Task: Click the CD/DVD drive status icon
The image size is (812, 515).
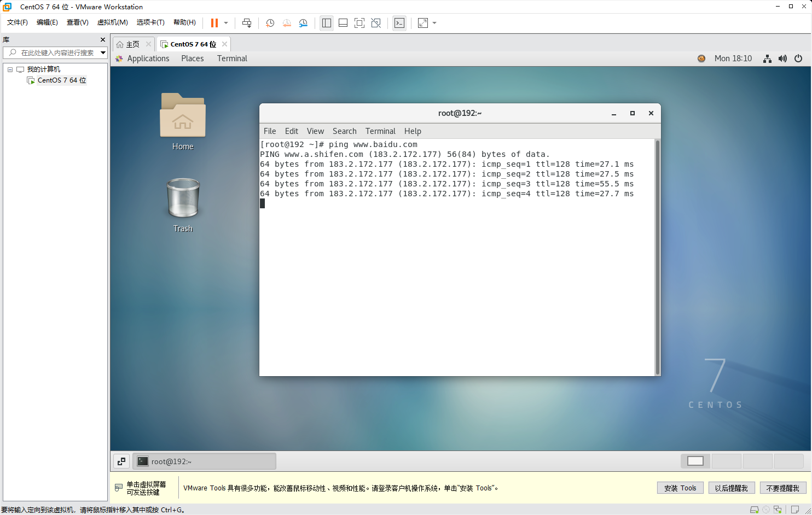Action: click(x=766, y=510)
